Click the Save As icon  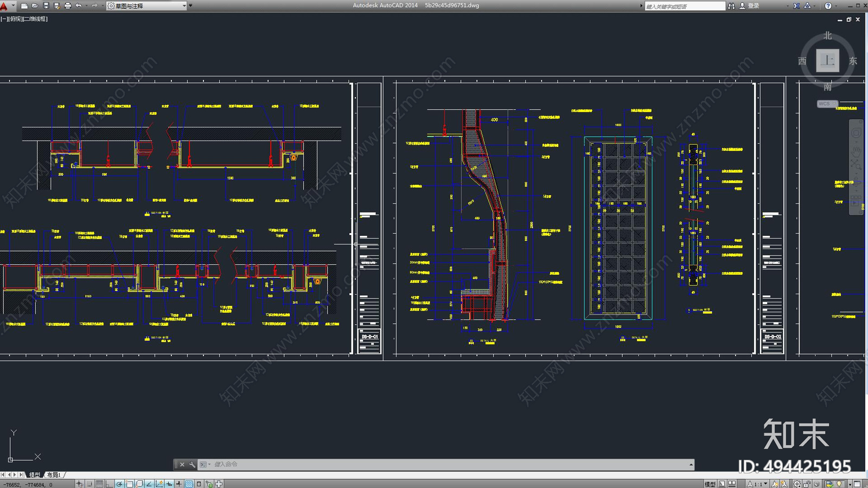[x=57, y=6]
